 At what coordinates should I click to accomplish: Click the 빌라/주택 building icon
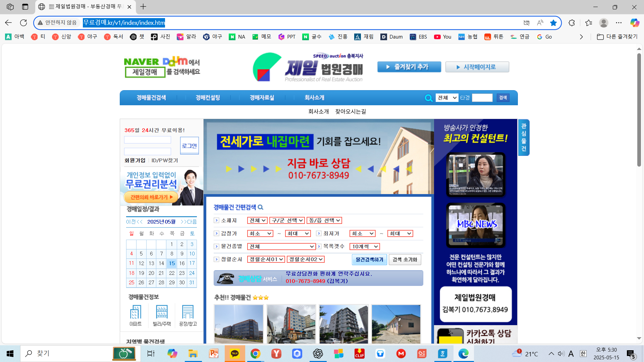162,312
